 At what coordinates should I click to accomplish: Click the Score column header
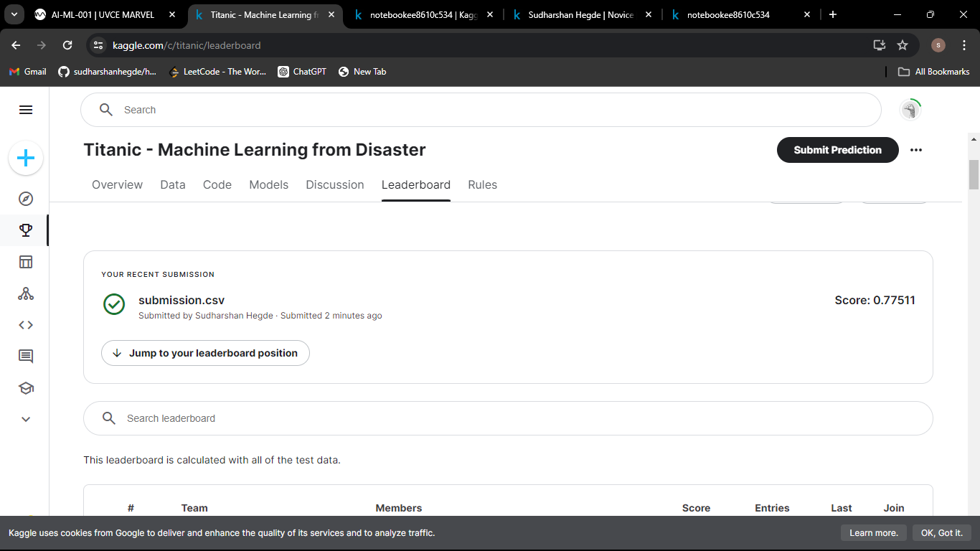tap(696, 508)
